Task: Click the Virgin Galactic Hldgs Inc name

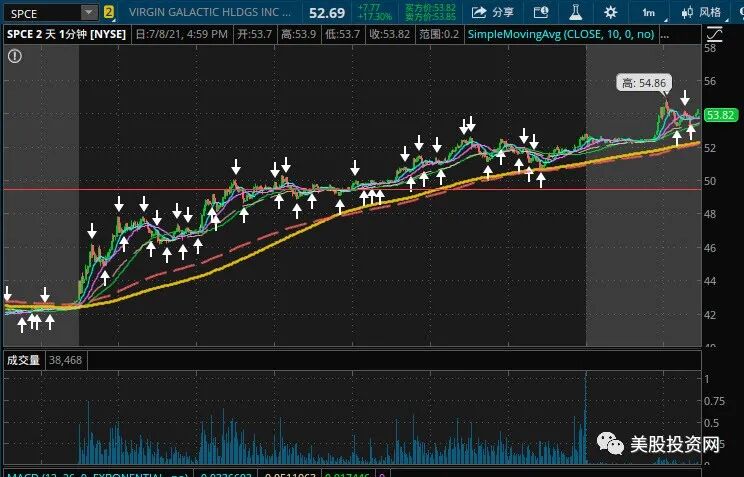Action: pos(210,12)
